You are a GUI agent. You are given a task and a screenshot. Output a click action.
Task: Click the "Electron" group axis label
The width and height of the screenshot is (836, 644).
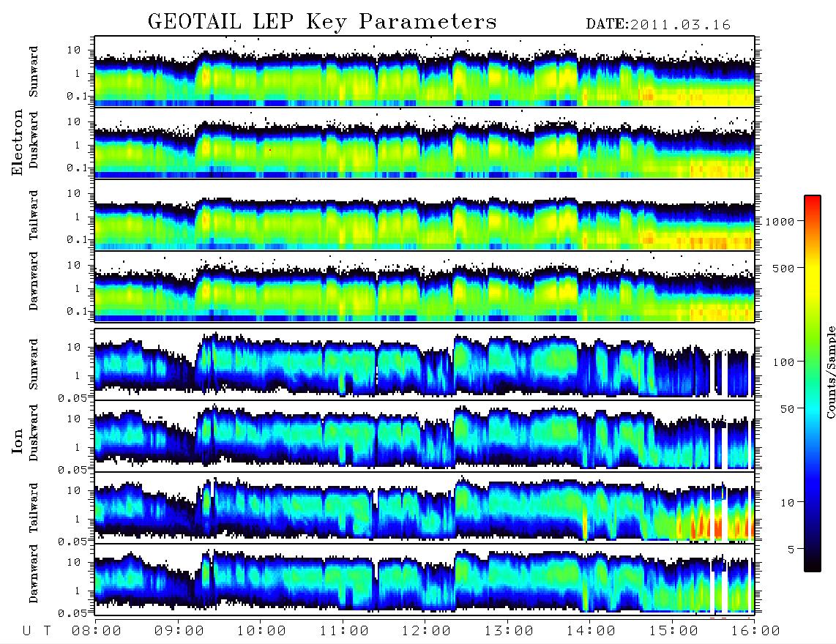[x=17, y=142]
